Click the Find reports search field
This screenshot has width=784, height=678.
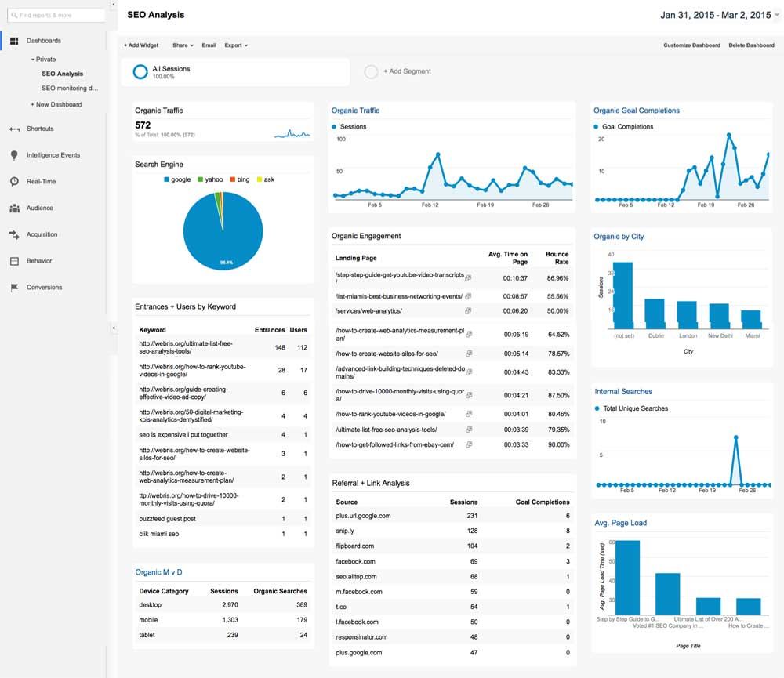coord(56,15)
